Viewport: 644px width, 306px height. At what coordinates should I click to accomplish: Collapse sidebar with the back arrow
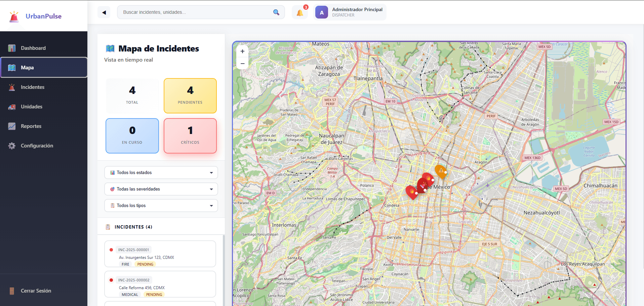coord(104,12)
